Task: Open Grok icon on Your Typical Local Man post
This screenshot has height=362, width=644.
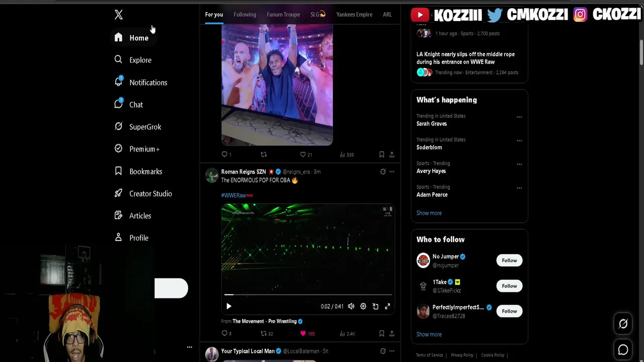Action: (x=383, y=351)
